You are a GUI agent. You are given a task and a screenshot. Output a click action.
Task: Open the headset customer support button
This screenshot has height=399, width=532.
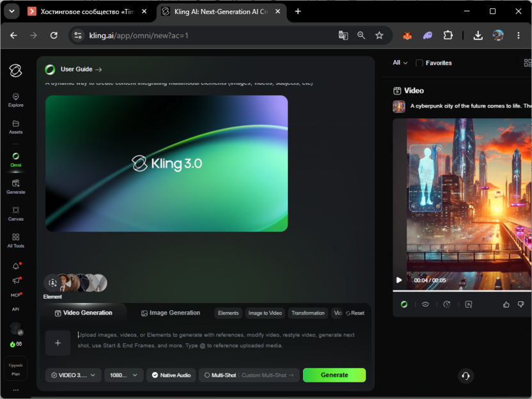[465, 376]
